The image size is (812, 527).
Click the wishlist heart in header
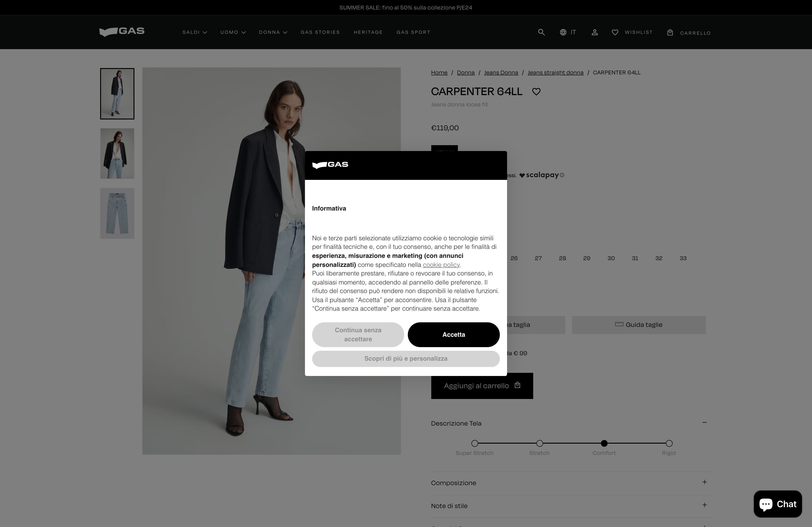click(x=615, y=32)
